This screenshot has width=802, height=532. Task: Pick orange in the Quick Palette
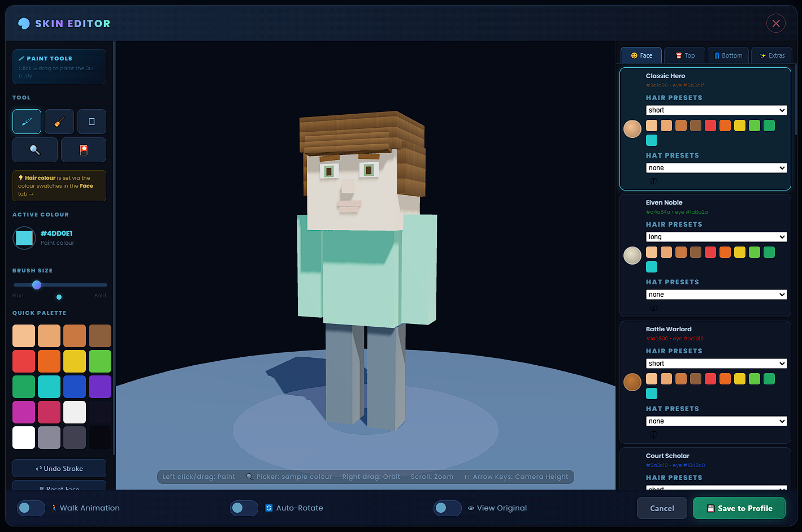click(49, 361)
